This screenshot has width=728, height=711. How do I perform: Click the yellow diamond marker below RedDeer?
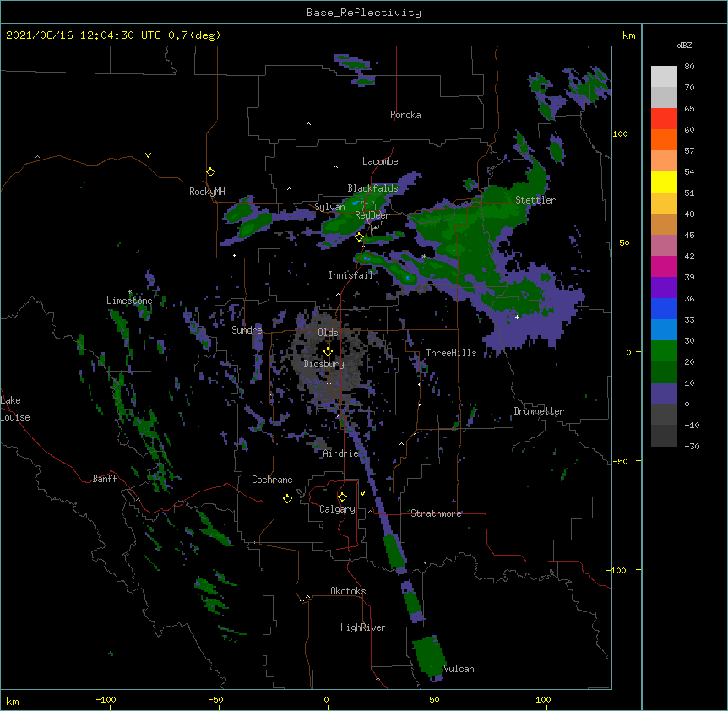click(x=359, y=237)
